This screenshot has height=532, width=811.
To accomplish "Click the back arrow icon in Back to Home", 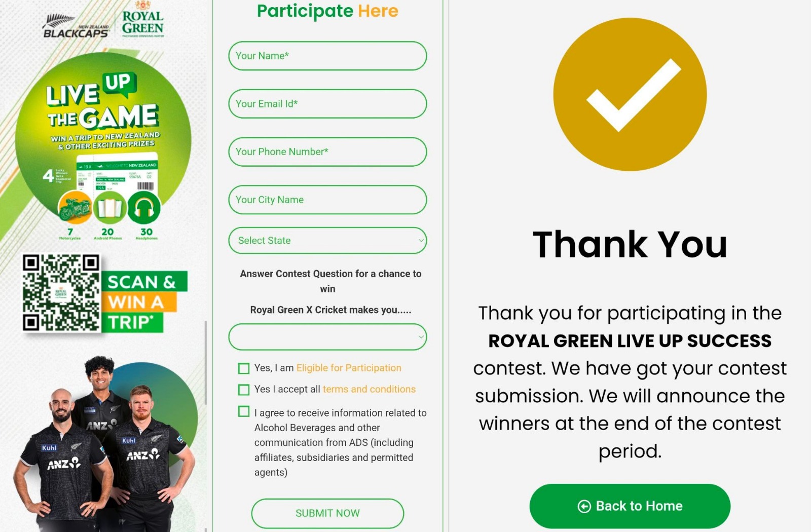I will [584, 506].
